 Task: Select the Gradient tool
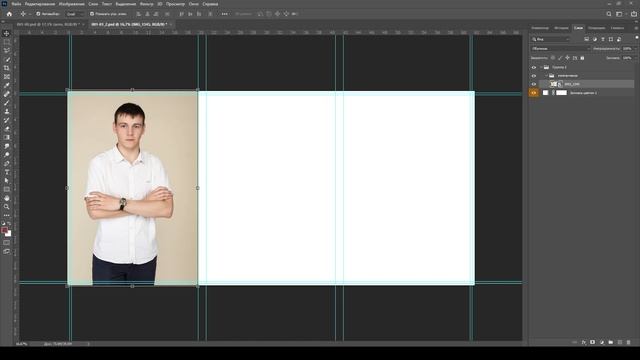(7, 137)
